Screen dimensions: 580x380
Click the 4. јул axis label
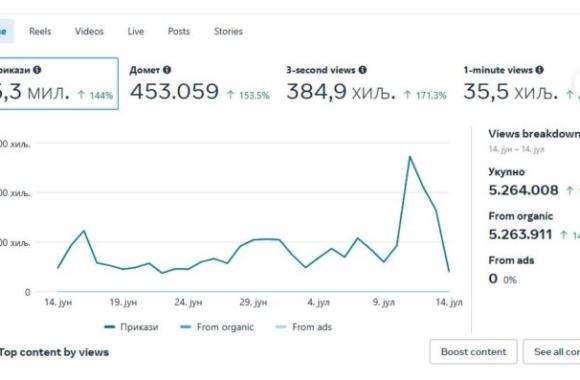318,302
